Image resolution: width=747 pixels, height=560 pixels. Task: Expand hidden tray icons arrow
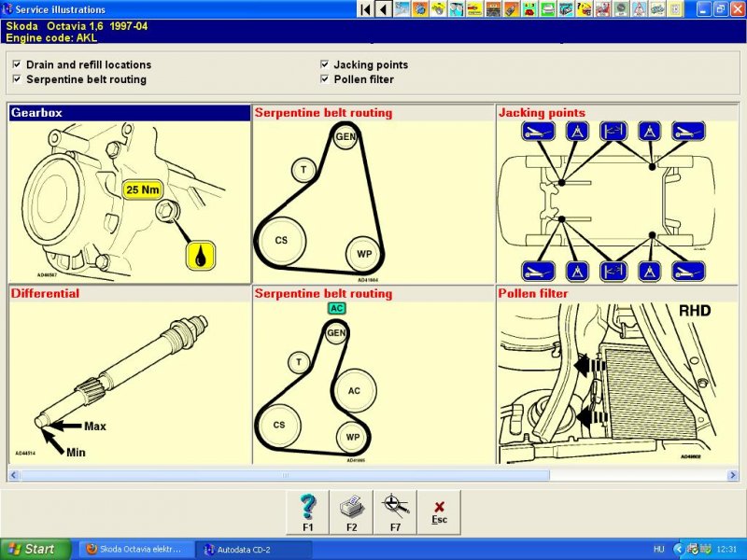tap(679, 549)
